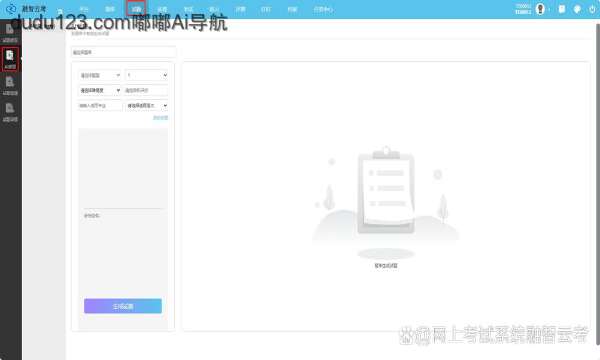
Task: Open the first document icon at the sidebar top
Action: 10,32
